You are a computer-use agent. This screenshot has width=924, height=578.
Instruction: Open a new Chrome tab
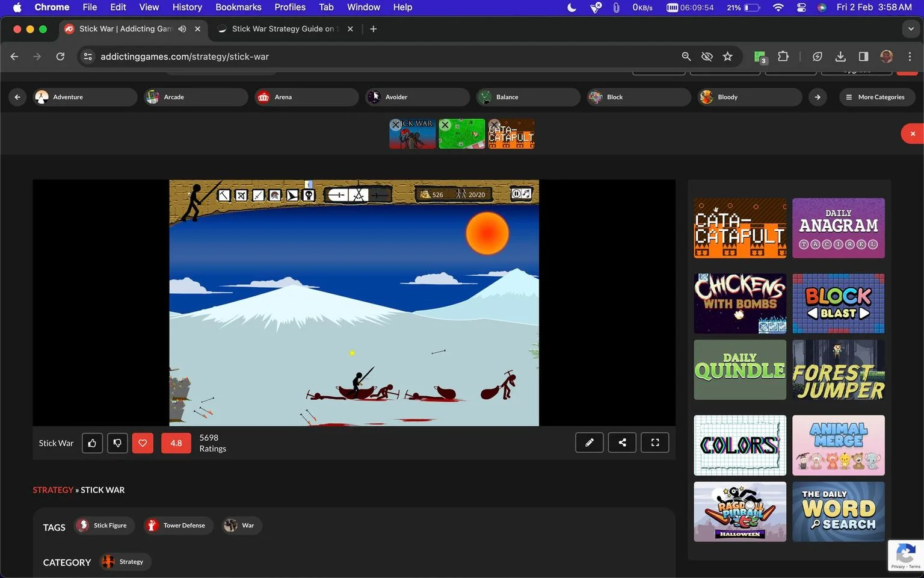[373, 29]
